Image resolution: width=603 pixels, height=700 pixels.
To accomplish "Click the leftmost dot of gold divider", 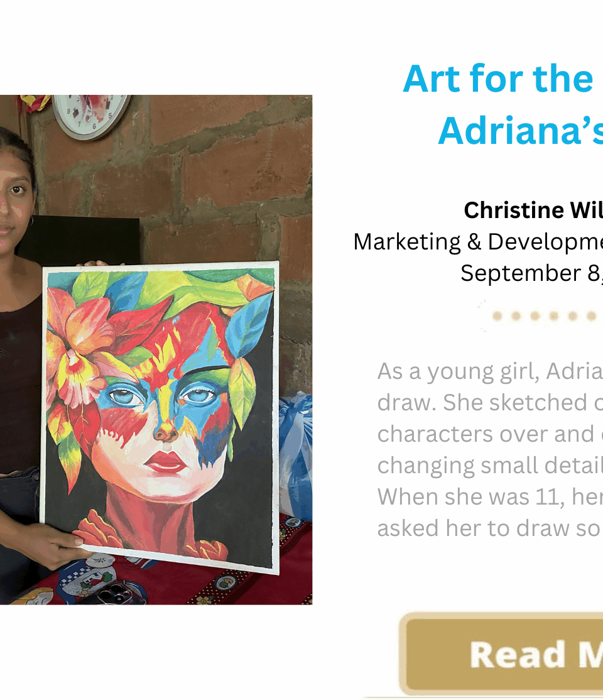I will tap(497, 316).
